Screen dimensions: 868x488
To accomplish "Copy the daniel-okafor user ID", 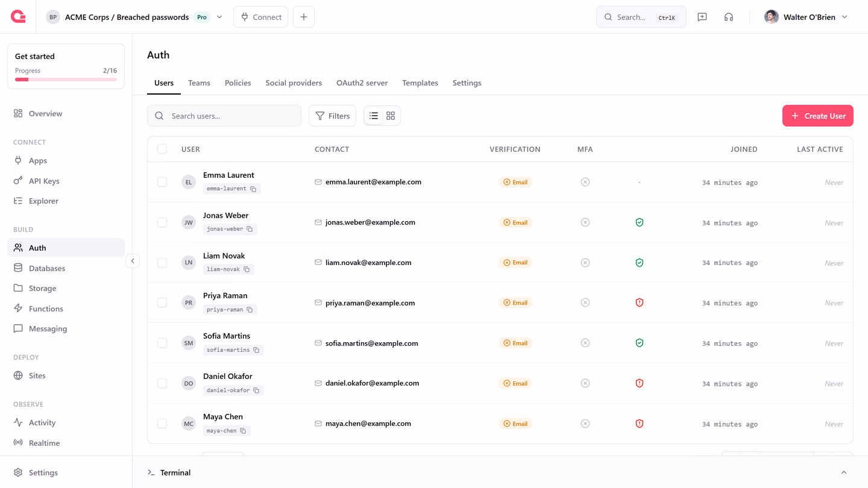I will click(x=256, y=390).
